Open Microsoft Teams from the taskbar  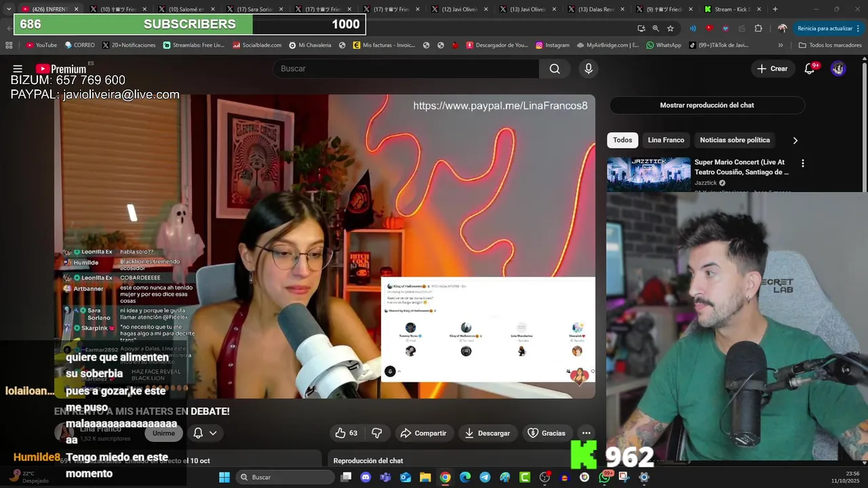point(385,477)
